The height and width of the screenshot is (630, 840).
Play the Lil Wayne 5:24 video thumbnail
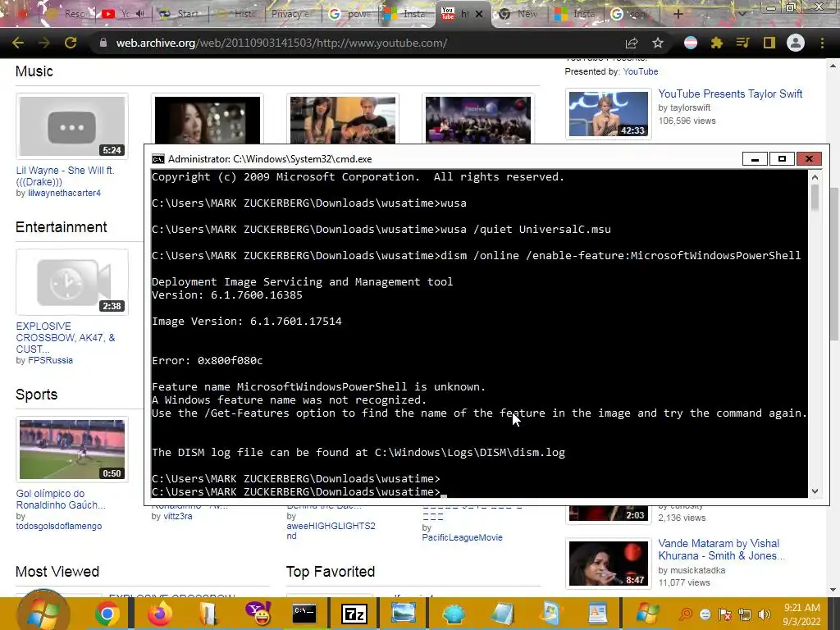click(x=72, y=126)
